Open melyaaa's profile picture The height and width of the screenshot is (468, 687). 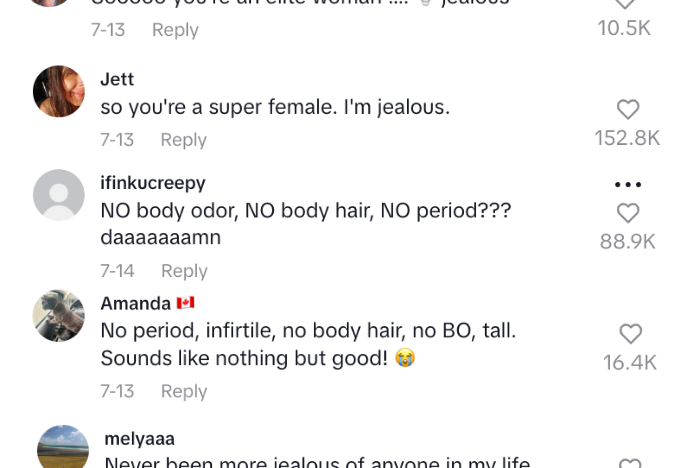click(x=63, y=448)
